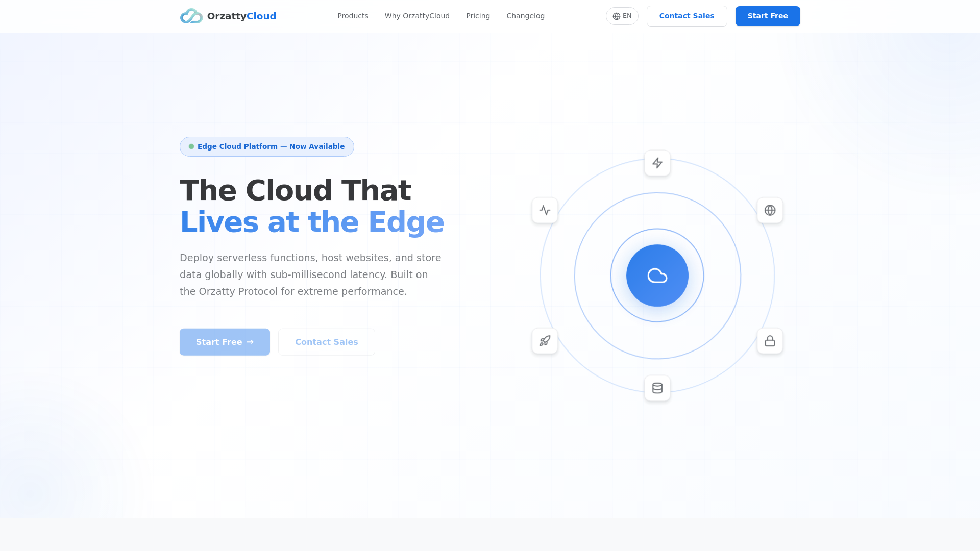Click the OrzattyCloud cloud logo icon
Screen dimensions: 980x551
(x=191, y=16)
